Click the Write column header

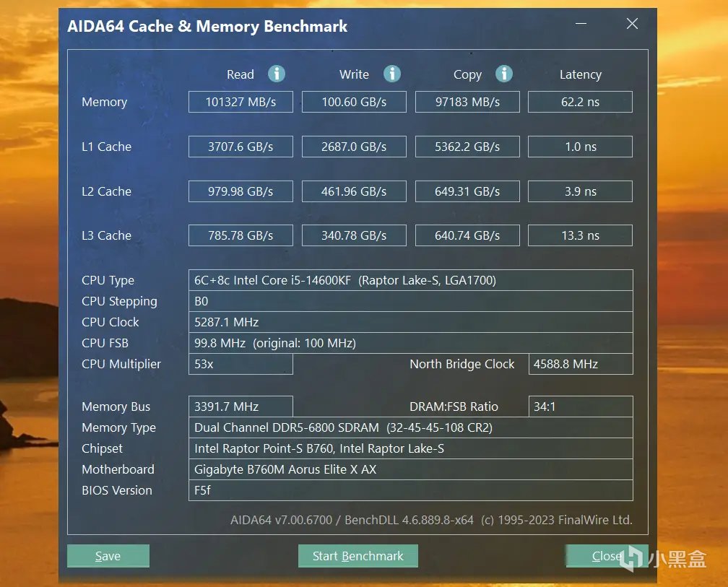(354, 74)
